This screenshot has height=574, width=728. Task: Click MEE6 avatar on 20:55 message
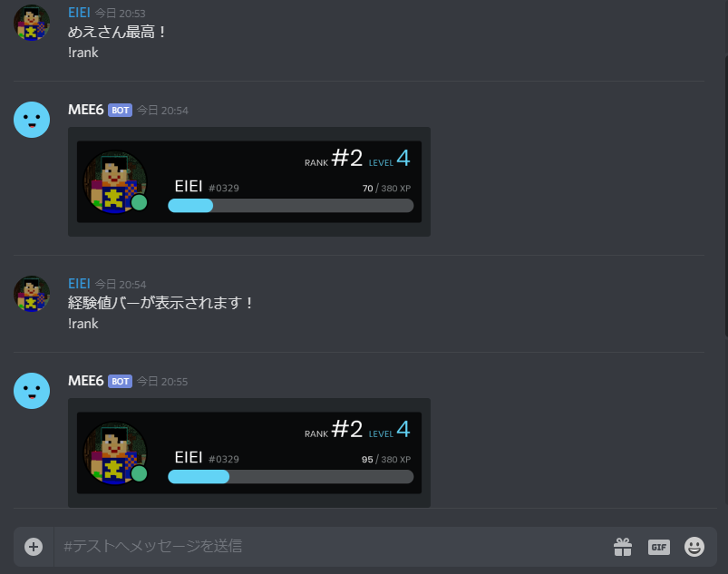32,391
